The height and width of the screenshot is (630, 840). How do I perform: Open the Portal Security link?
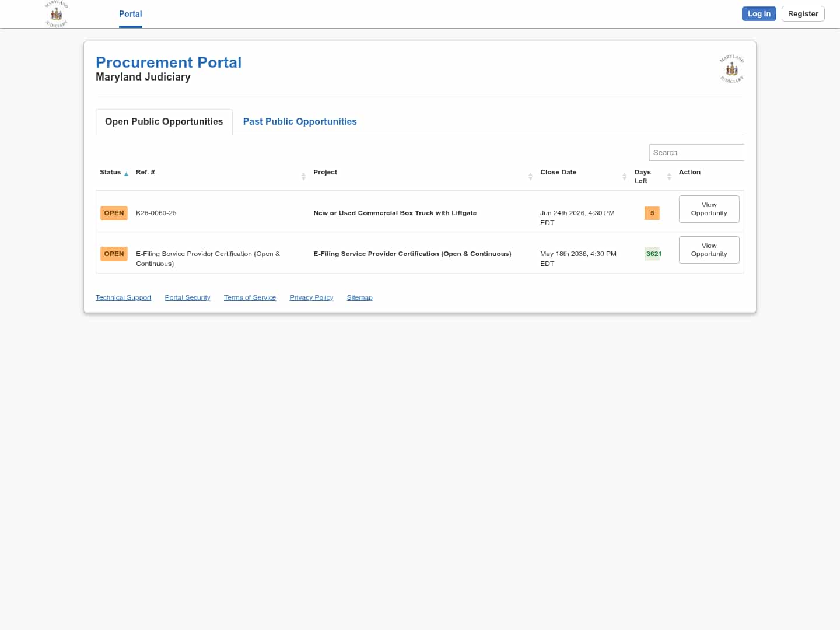pyautogui.click(x=187, y=297)
